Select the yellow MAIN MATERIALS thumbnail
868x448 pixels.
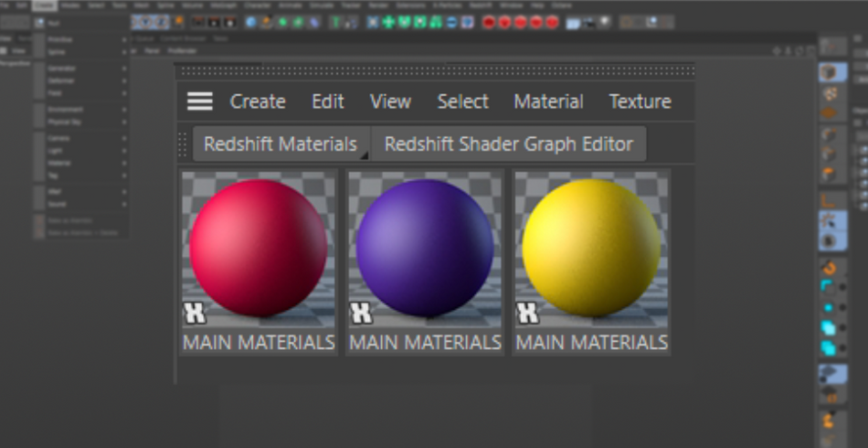pos(591,261)
